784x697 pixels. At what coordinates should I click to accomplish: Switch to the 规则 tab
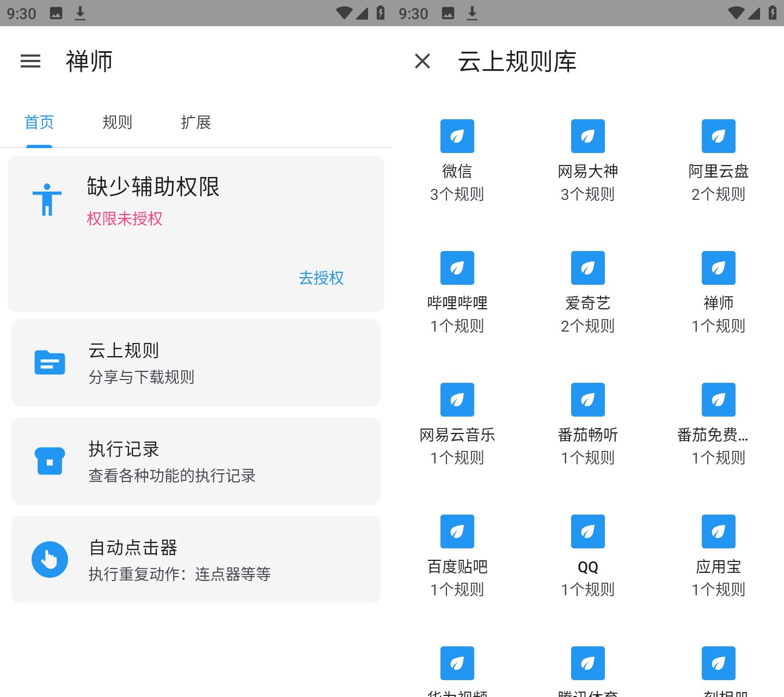click(x=117, y=123)
